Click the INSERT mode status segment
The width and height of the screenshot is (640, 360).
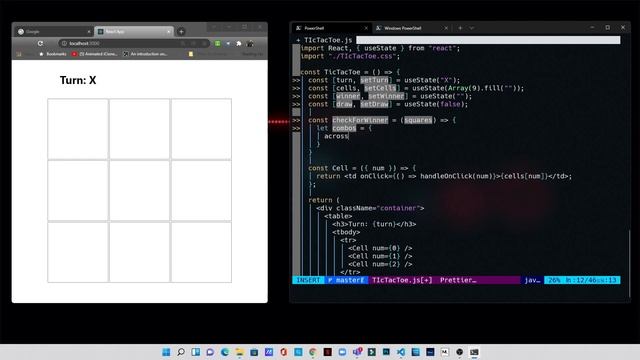click(x=309, y=280)
